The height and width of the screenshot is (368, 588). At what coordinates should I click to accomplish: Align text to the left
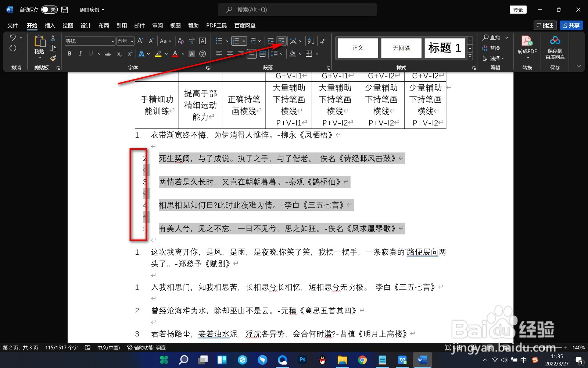(x=219, y=54)
